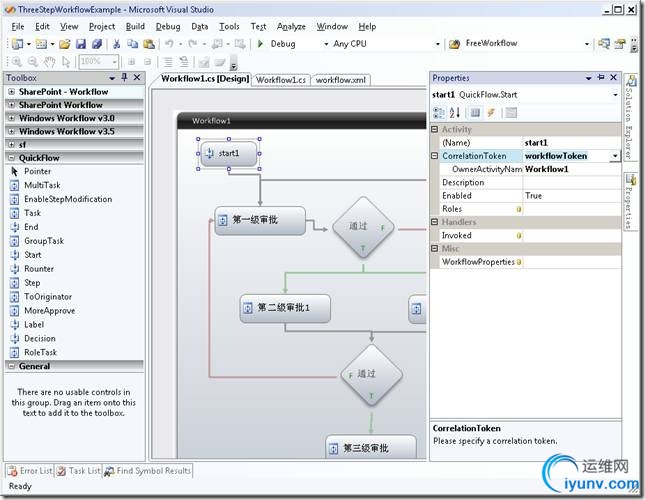Viewport: 645px width, 500px height.
Task: Collapse the QuickFlow toolbox group
Action: click(12, 158)
